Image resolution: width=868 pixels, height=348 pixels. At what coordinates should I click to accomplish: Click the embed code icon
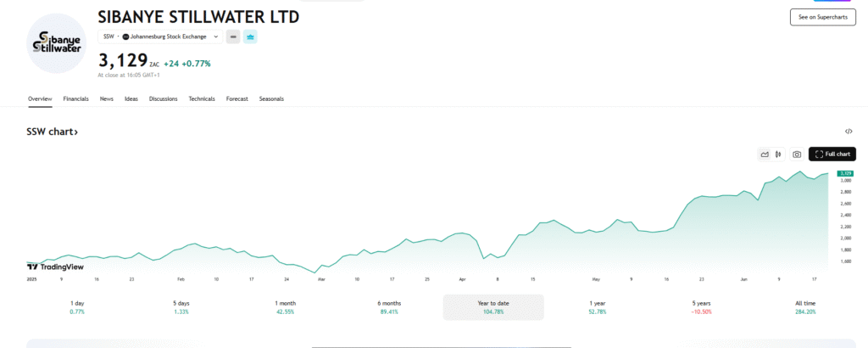(x=849, y=132)
